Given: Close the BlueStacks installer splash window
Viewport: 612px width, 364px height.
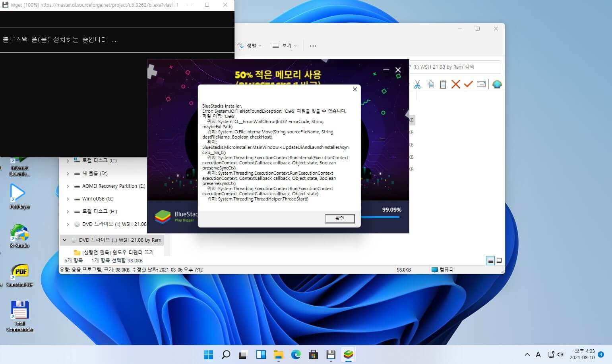Looking at the screenshot, I should [x=398, y=70].
